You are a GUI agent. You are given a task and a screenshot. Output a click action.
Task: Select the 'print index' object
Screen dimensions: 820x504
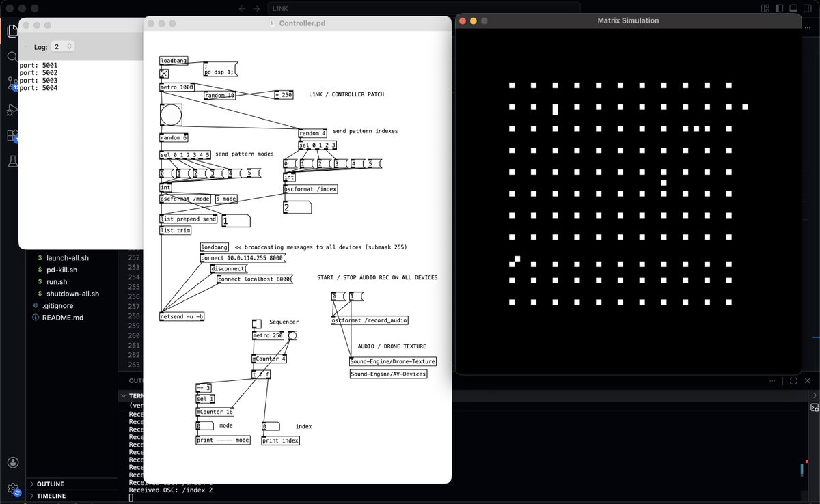(281, 440)
